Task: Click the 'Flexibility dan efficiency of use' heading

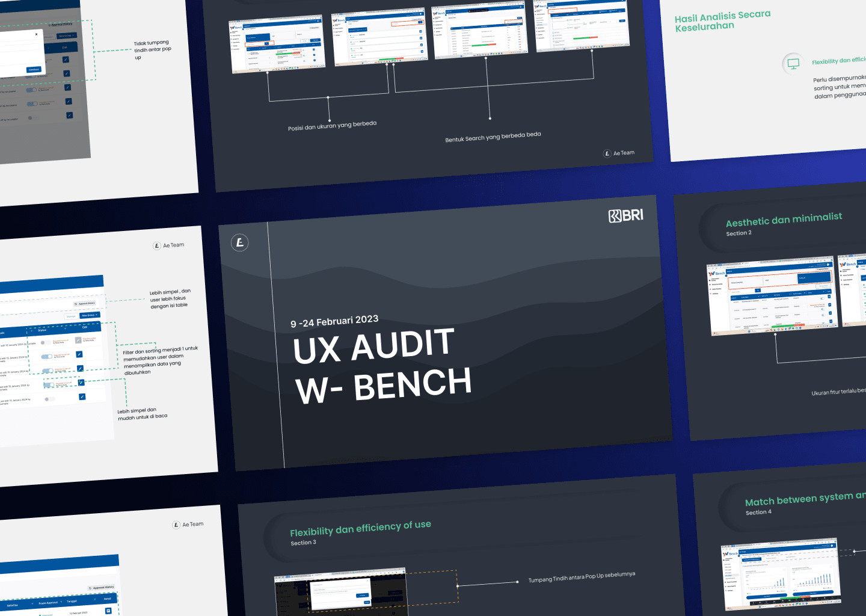Action: pos(360,528)
